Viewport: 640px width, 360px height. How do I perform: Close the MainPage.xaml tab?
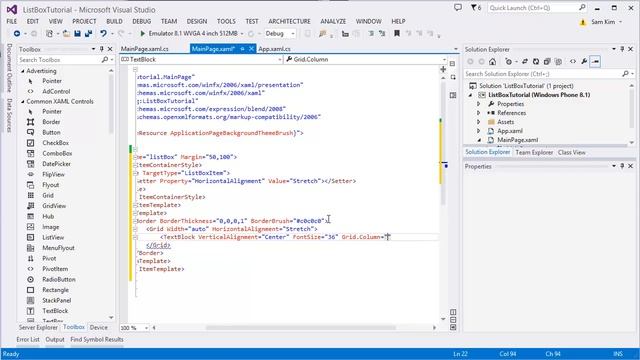[251, 49]
